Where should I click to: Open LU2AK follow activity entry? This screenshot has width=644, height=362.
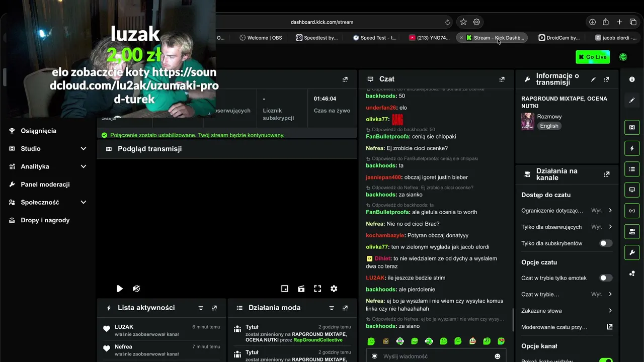coord(163,330)
